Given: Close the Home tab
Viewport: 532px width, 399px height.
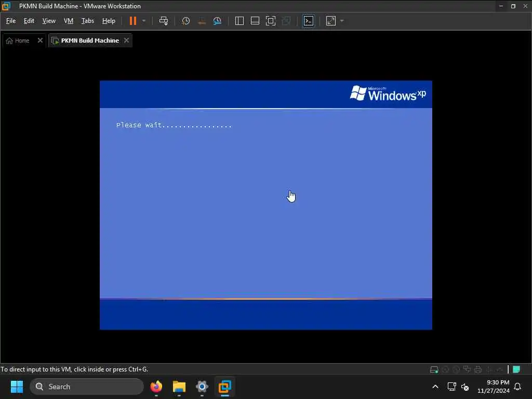Looking at the screenshot, I should [40, 41].
